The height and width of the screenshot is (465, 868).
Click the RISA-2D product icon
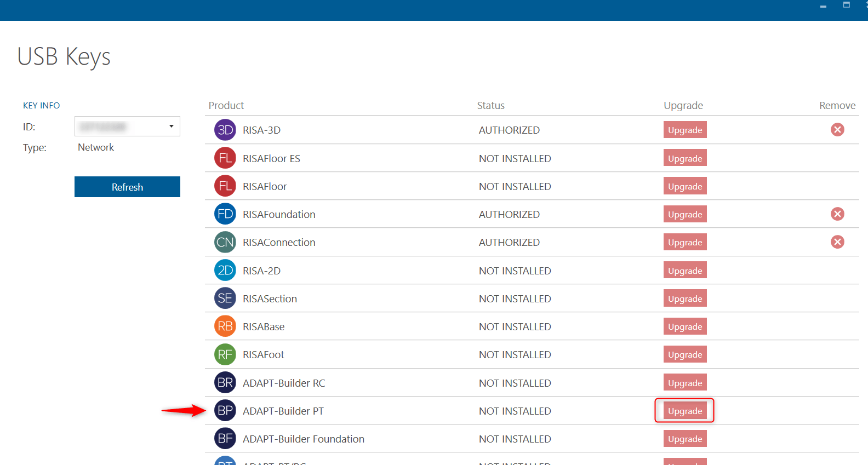(x=225, y=271)
